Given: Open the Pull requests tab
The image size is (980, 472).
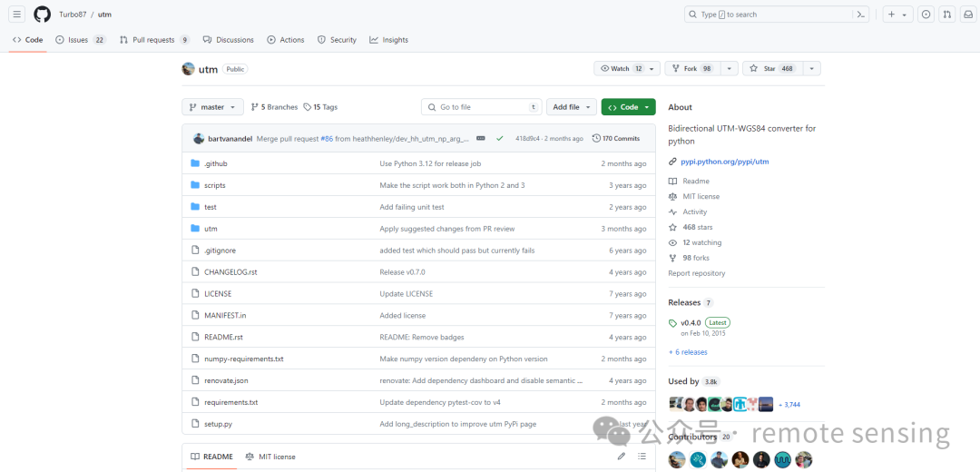Looking at the screenshot, I should pos(154,40).
